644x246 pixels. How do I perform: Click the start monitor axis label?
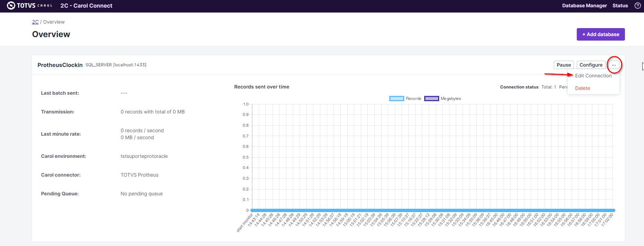(x=245, y=223)
